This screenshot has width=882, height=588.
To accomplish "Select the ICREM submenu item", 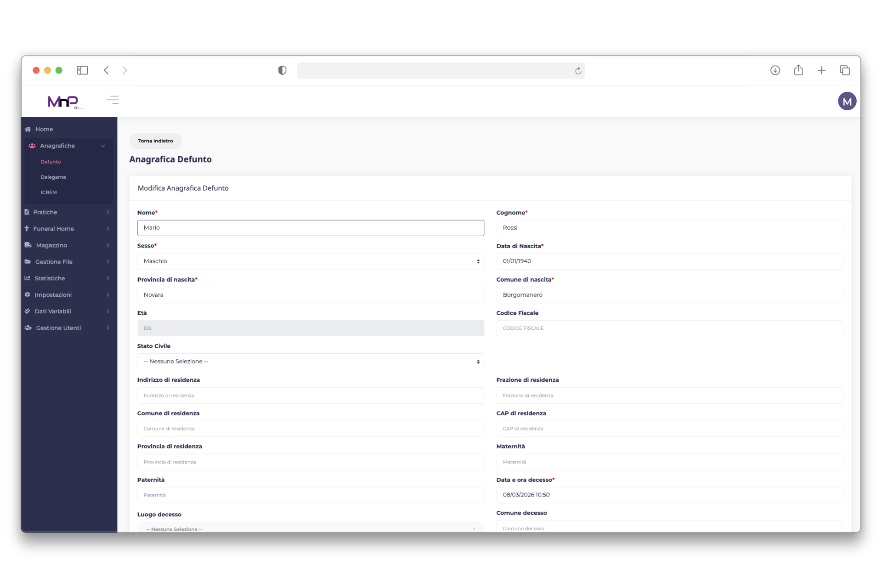I will coord(49,192).
